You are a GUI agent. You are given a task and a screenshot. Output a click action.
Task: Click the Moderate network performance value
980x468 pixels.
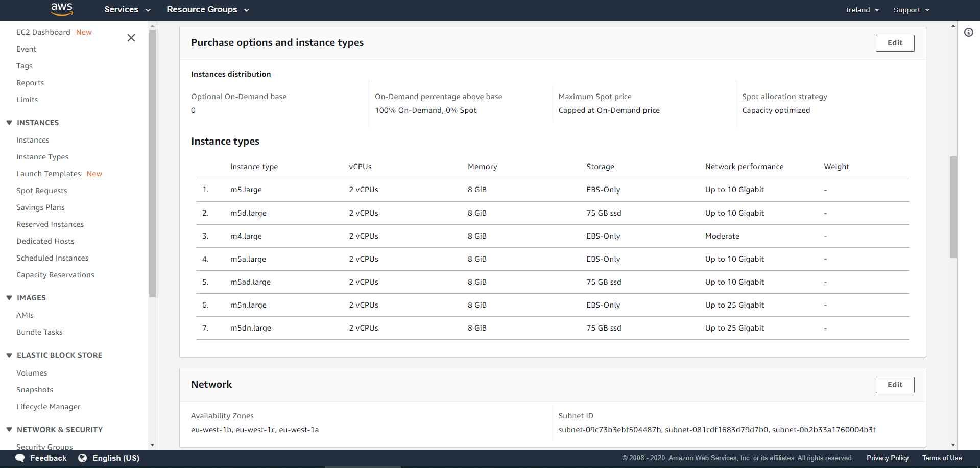click(x=722, y=236)
